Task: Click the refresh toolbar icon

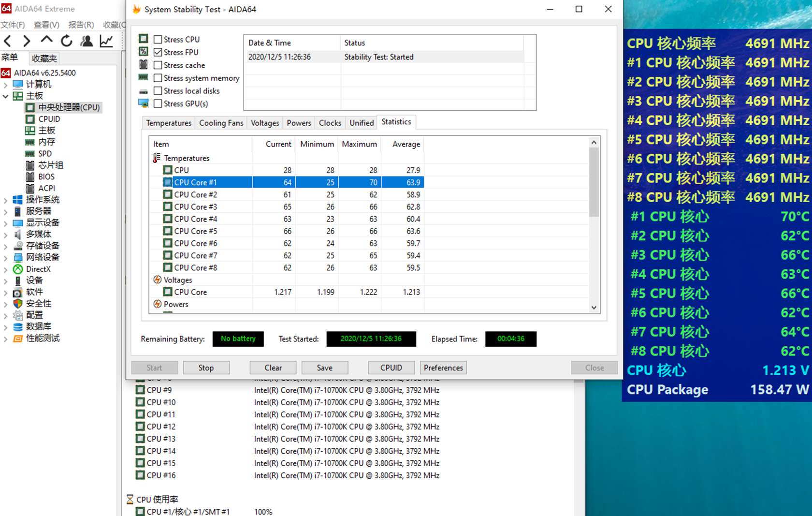Action: tap(66, 41)
